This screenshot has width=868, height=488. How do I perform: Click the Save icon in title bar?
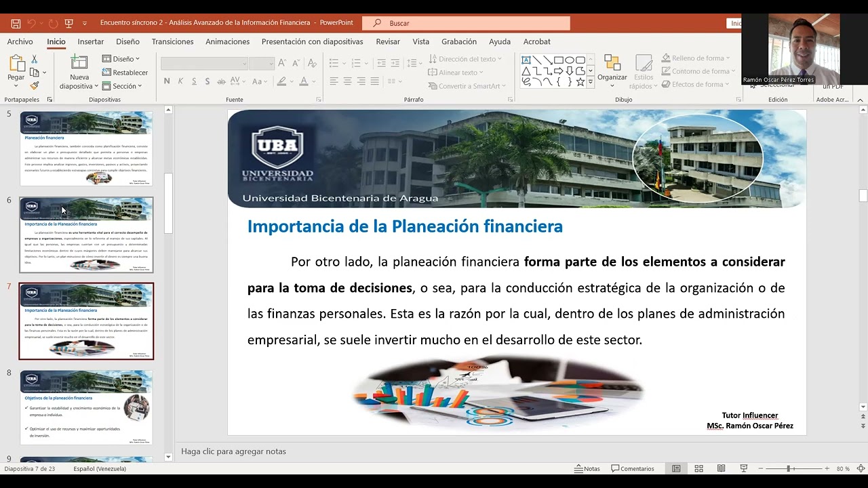click(16, 23)
